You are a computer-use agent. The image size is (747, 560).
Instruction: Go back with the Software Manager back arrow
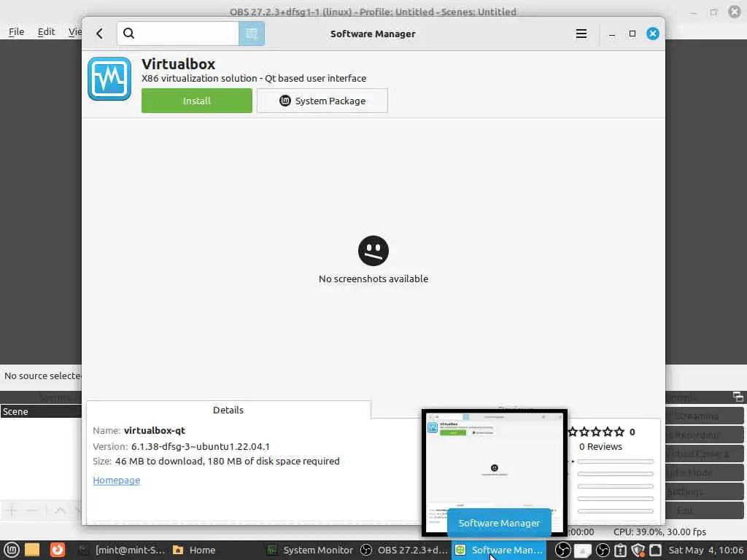(99, 34)
